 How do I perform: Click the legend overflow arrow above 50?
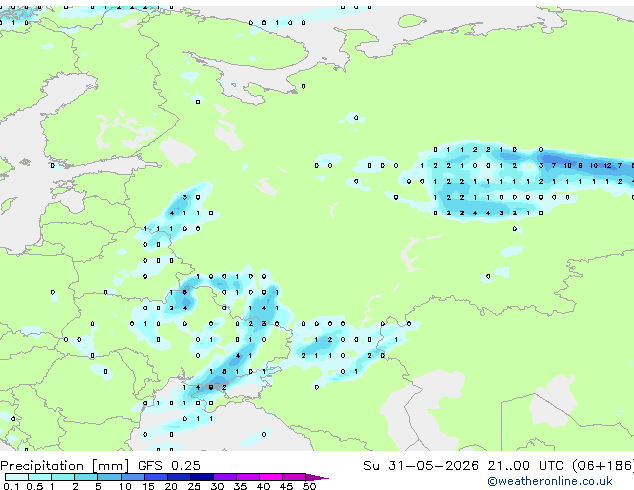click(x=317, y=477)
